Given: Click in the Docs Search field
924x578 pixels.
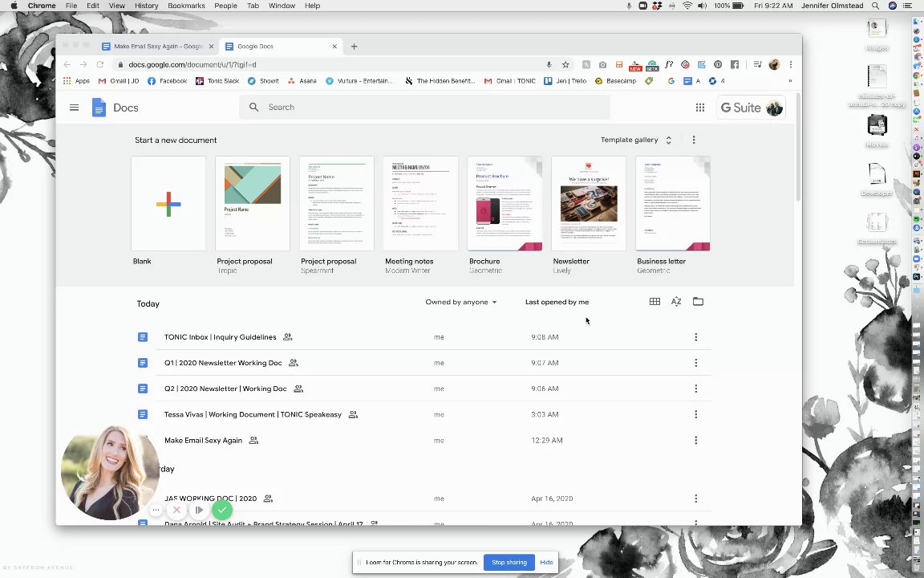Looking at the screenshot, I should (x=424, y=108).
